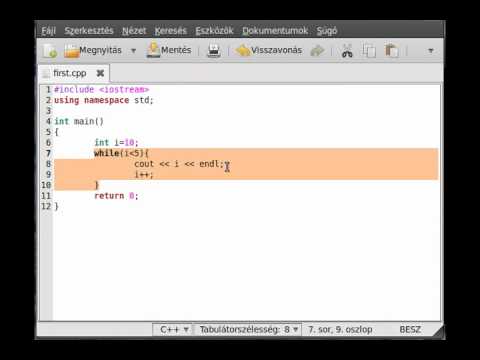Screen dimensions: 480x360
Task: Click the print icon
Action: coord(214,51)
